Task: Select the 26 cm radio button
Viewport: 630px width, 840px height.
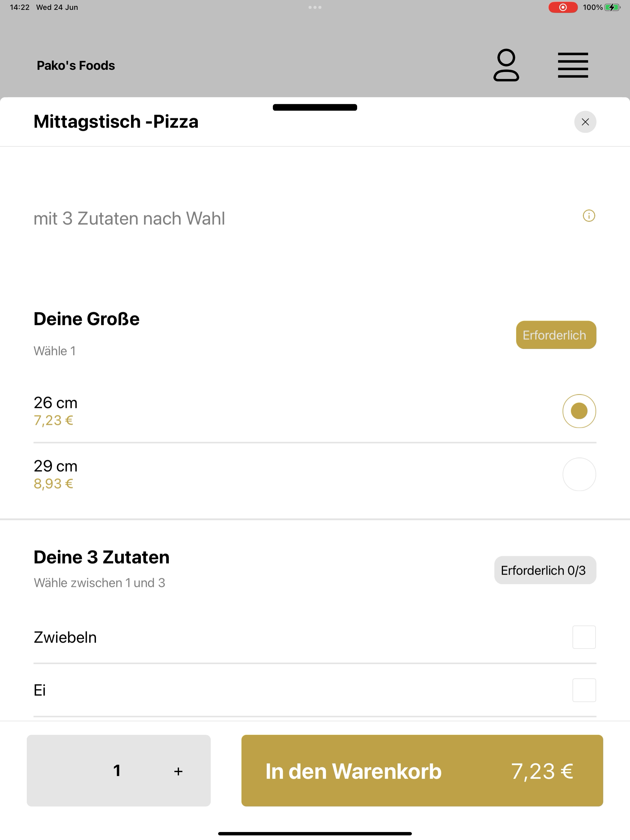Action: 579,411
